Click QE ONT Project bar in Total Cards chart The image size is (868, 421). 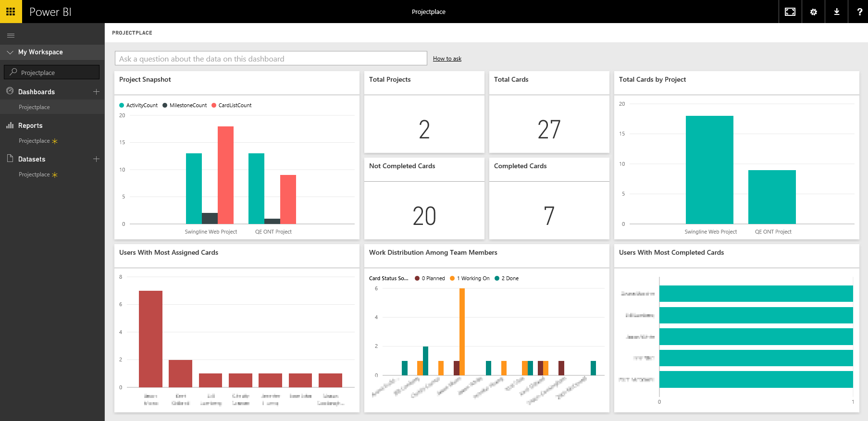click(x=772, y=197)
